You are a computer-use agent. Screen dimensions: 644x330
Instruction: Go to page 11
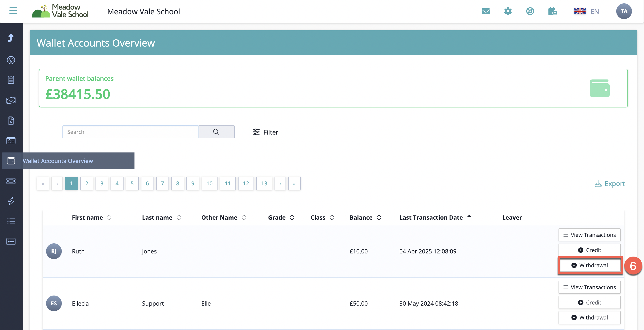(228, 183)
